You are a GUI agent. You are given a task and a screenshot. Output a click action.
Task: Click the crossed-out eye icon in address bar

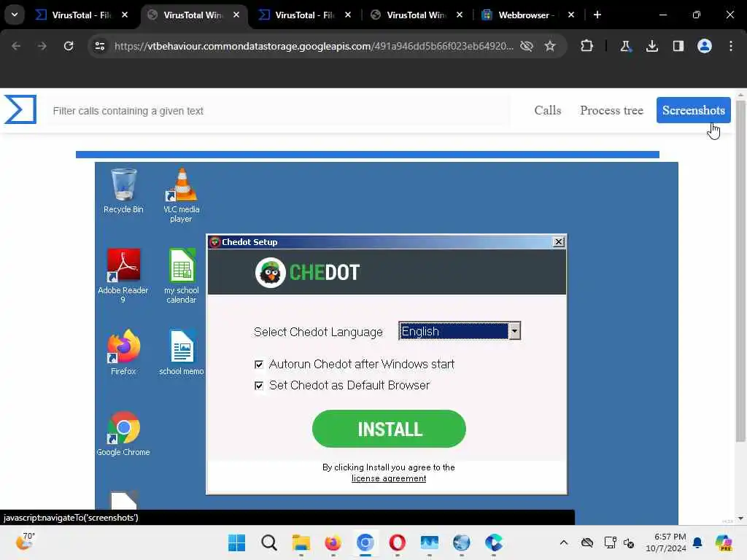pyautogui.click(x=527, y=46)
